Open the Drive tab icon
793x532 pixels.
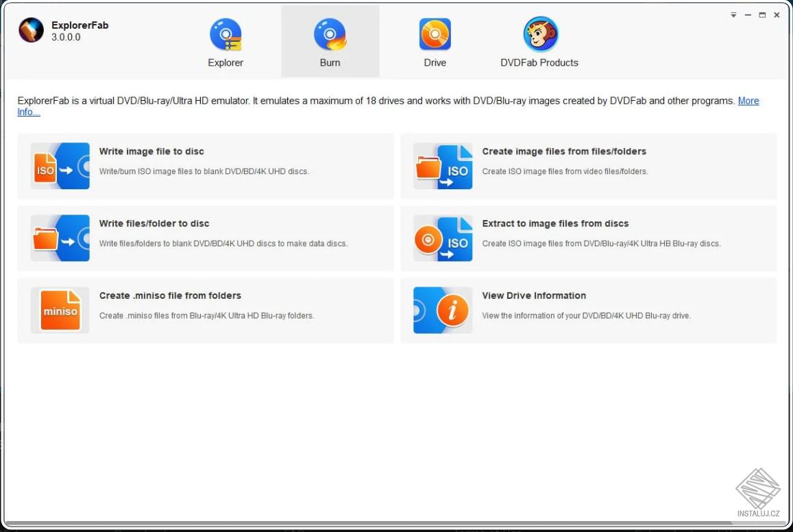[x=435, y=34]
